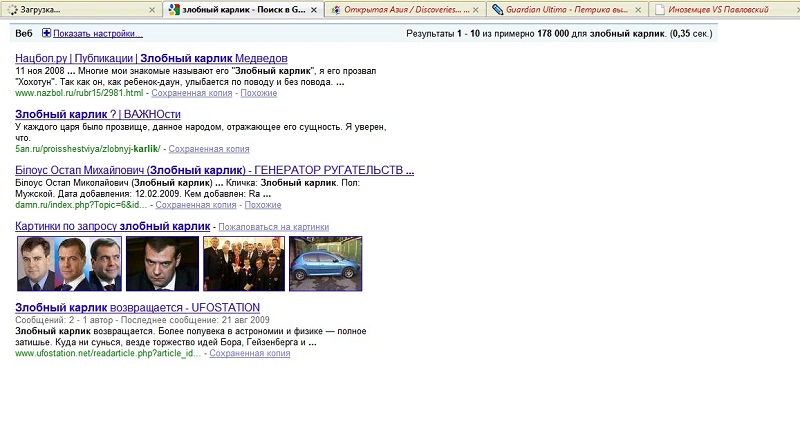The height and width of the screenshot is (435, 800).
Task: Close the Загрузка tab
Action: pyautogui.click(x=151, y=10)
